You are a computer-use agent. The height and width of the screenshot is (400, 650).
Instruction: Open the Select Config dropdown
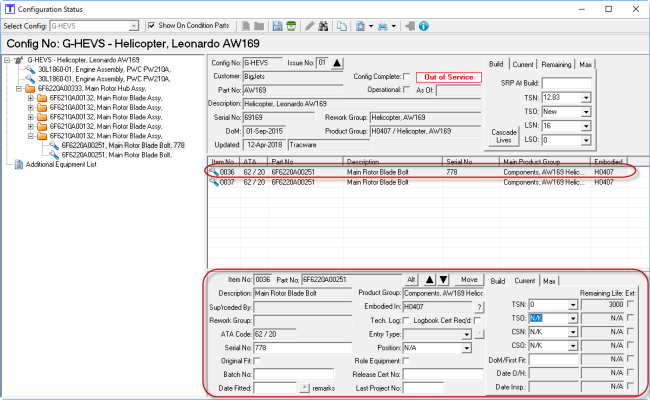pyautogui.click(x=133, y=26)
